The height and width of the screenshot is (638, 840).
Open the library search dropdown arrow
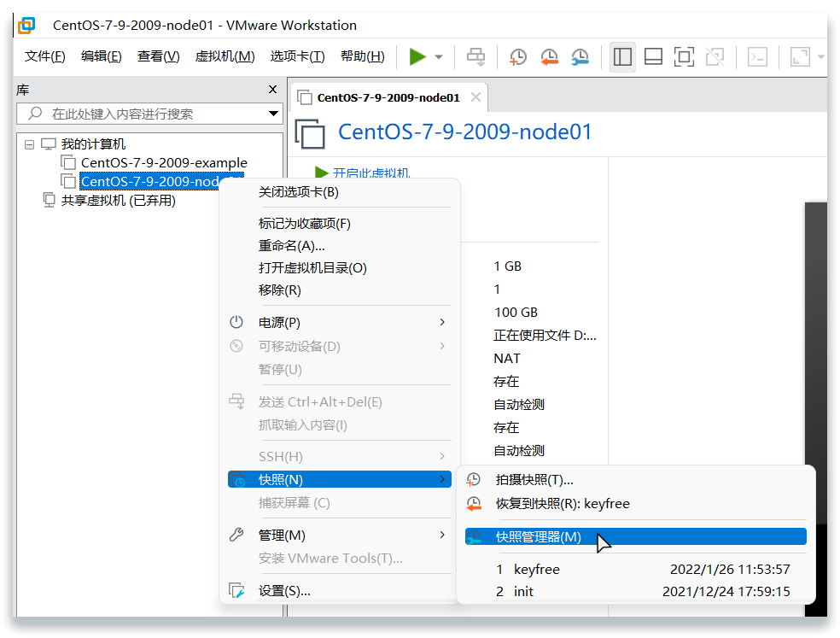(273, 114)
